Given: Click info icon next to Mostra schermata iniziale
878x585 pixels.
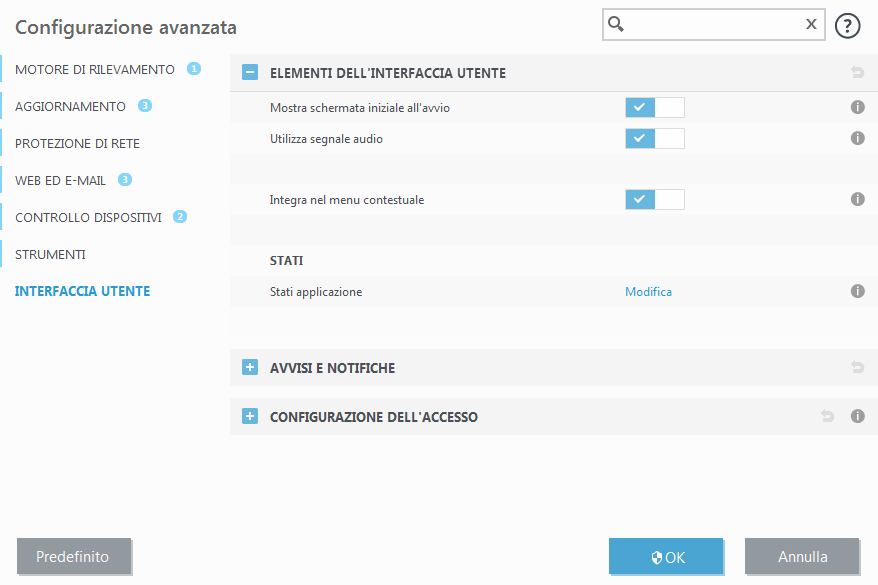Looking at the screenshot, I should point(857,107).
